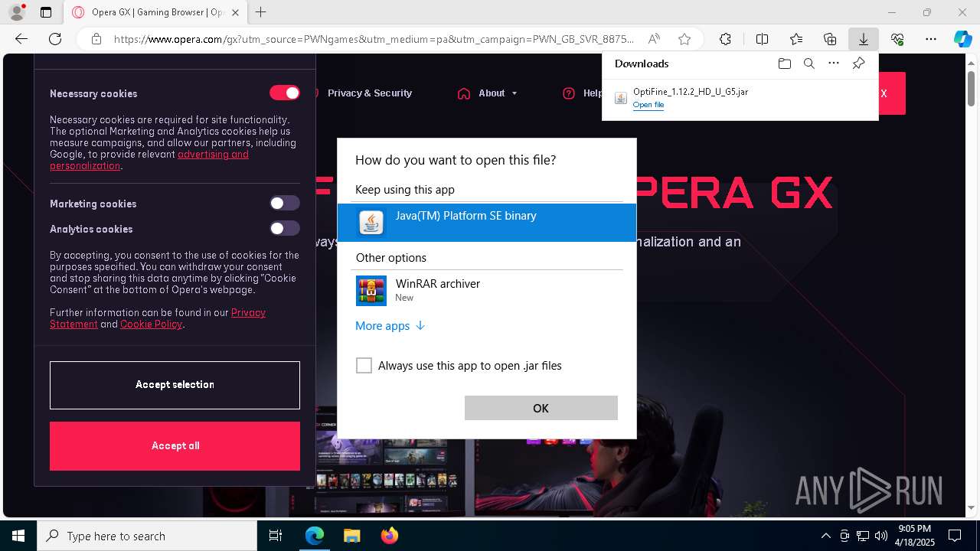Screen dimensions: 980x551
Task: Close the Opera GX tab
Action: (234, 12)
